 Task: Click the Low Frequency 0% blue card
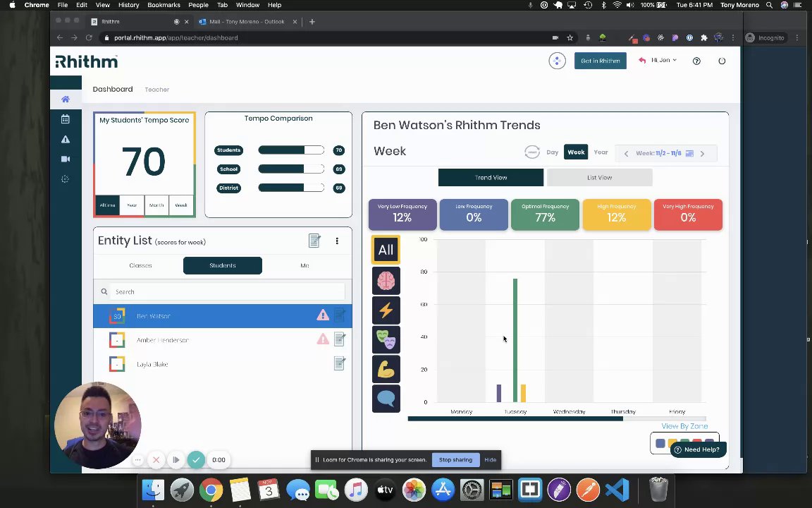(474, 214)
